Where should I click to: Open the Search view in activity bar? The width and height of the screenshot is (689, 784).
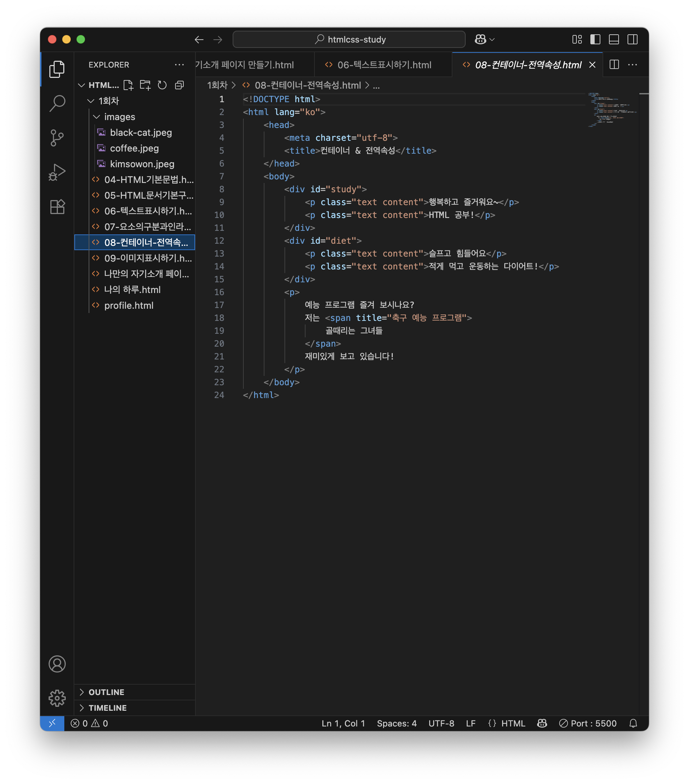pyautogui.click(x=57, y=103)
